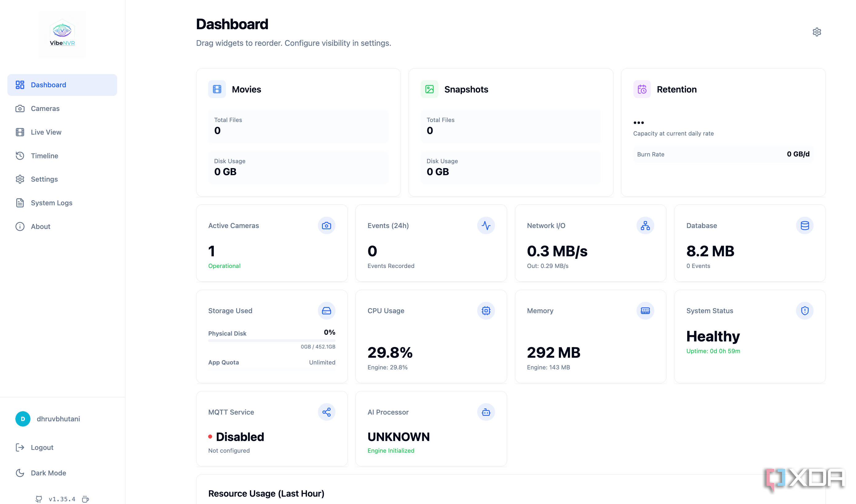Click Snapshots Disk Usage box
The height and width of the screenshot is (504, 856).
[510, 167]
